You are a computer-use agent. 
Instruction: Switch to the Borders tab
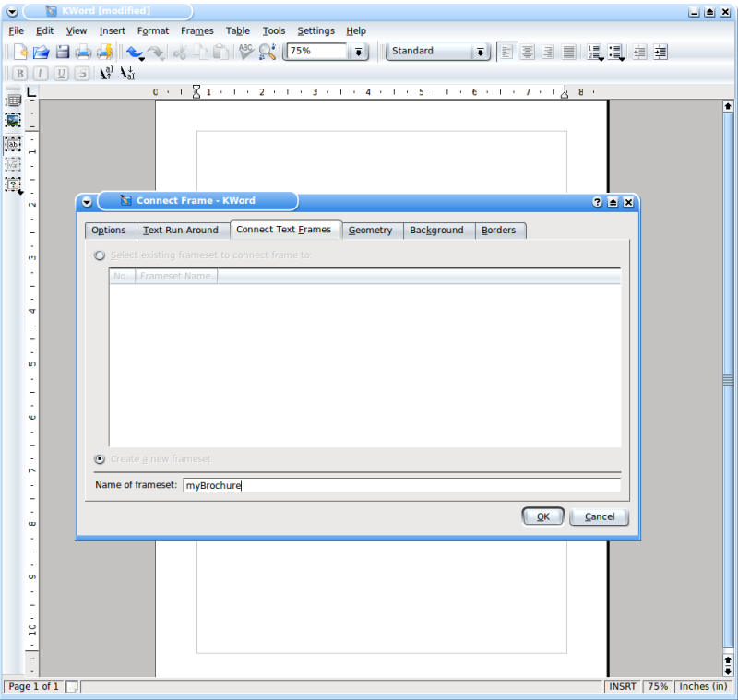pos(498,230)
